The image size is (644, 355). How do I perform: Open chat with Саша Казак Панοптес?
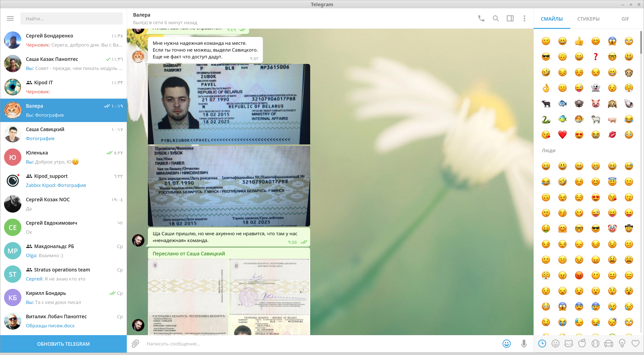[x=63, y=64]
